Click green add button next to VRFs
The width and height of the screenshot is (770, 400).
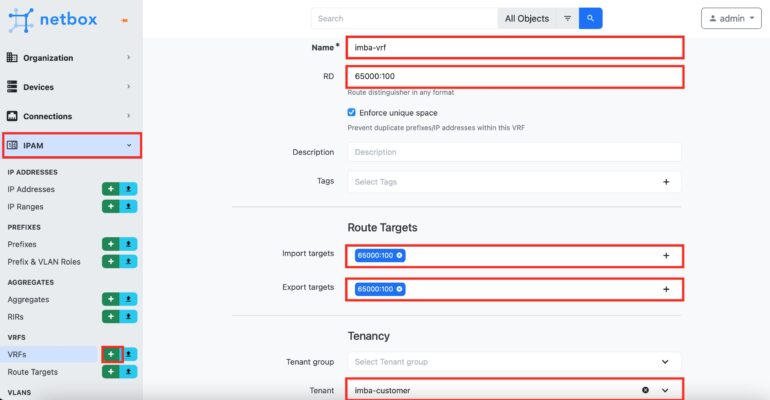click(111, 354)
